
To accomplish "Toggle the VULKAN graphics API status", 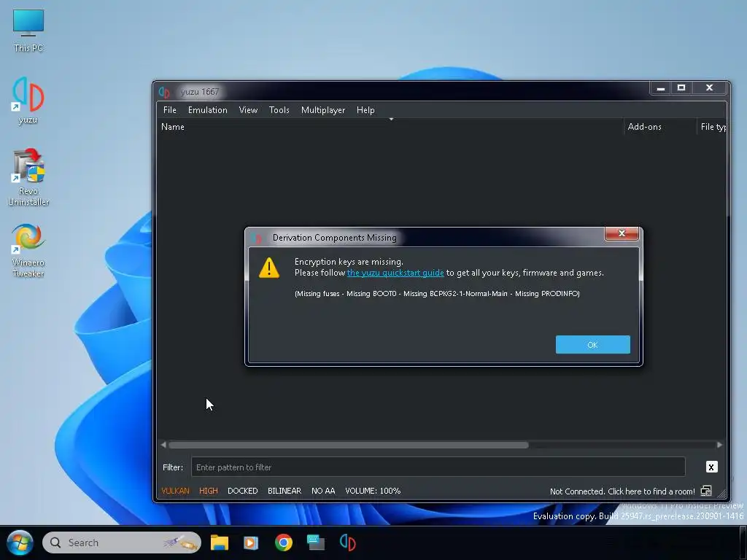I will 175,491.
